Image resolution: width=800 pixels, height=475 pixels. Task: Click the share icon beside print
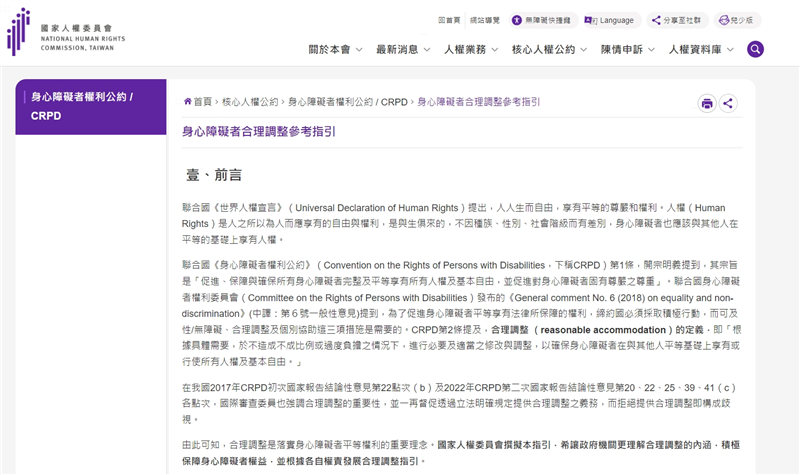tap(728, 104)
